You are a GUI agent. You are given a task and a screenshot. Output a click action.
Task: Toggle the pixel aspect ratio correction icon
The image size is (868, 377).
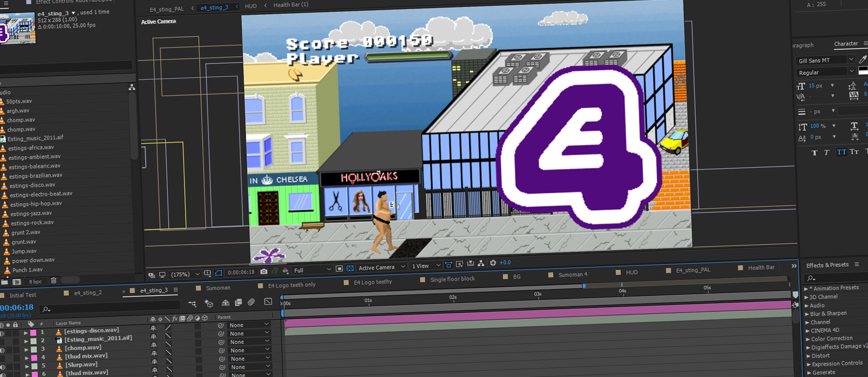[x=448, y=265]
